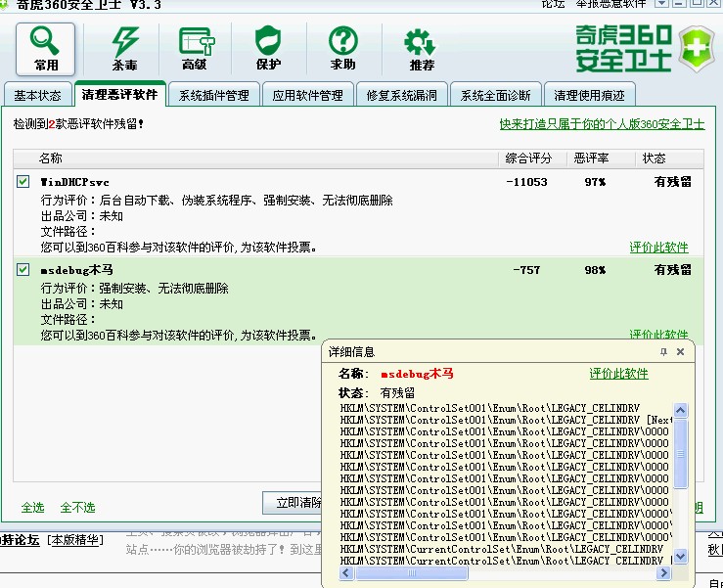Viewport: 723px width, 588px height.
Task: Open the 常用 (Common) magnifier toolbar icon
Action: (x=45, y=47)
